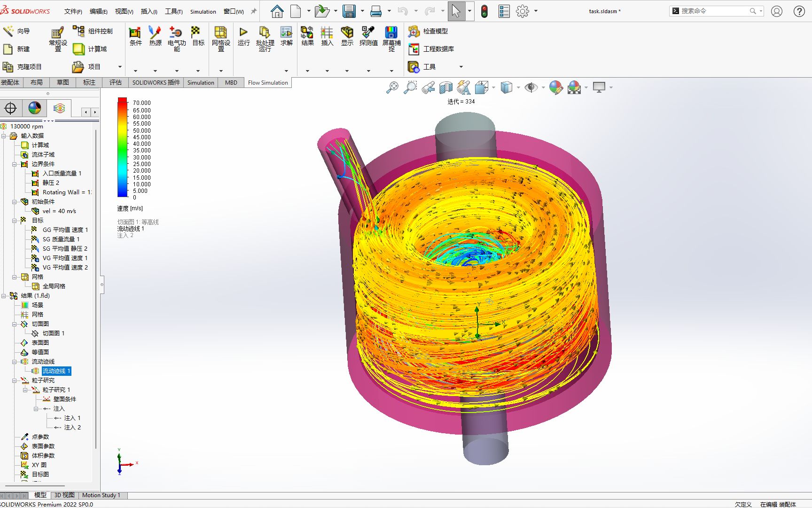Screen dimensions: 812x508
Task: Switch to the SOLIDWORKS 插件 tab
Action: [x=156, y=83]
